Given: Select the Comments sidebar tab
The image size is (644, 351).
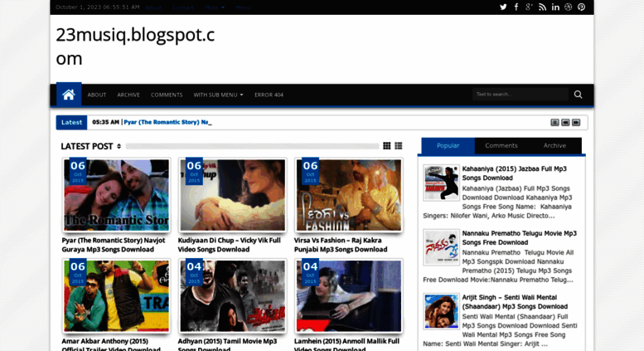Looking at the screenshot, I should 501,146.
